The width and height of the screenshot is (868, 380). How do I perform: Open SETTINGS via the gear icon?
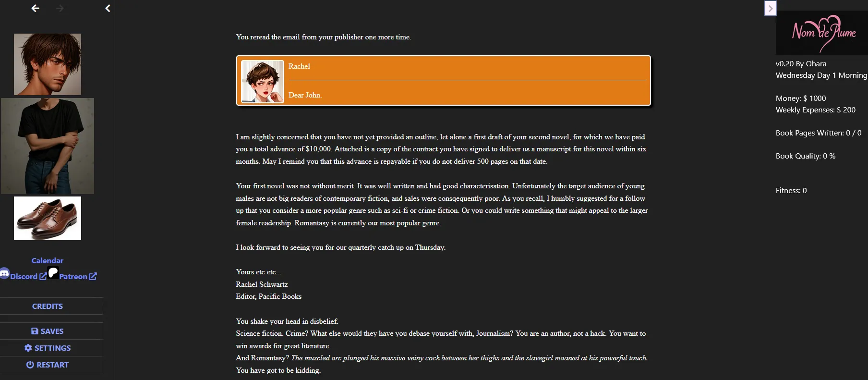pos(28,348)
